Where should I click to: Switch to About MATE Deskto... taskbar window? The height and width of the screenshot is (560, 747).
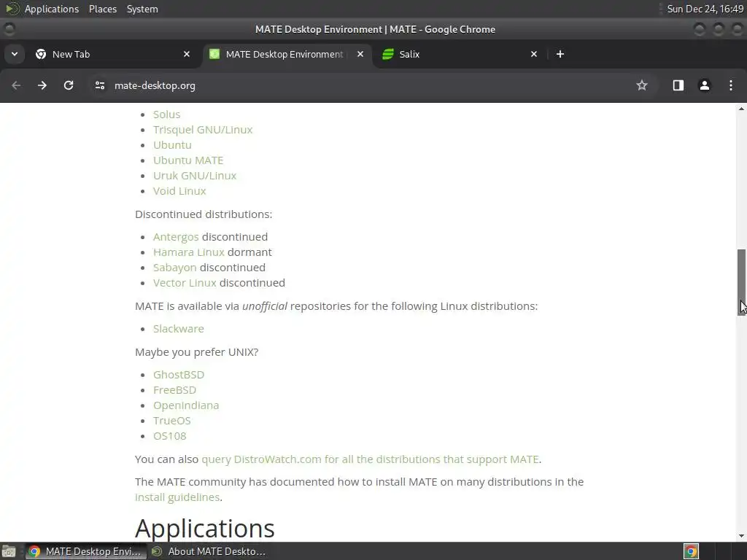click(209, 551)
